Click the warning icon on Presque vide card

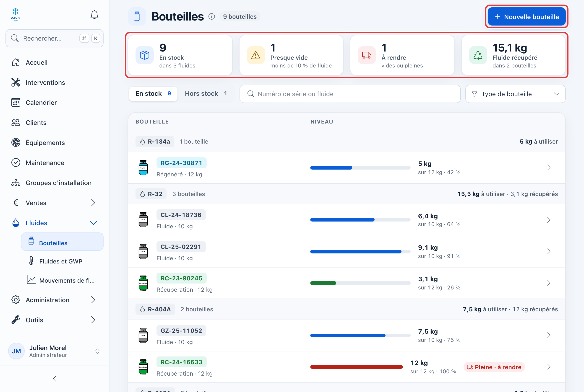point(256,55)
